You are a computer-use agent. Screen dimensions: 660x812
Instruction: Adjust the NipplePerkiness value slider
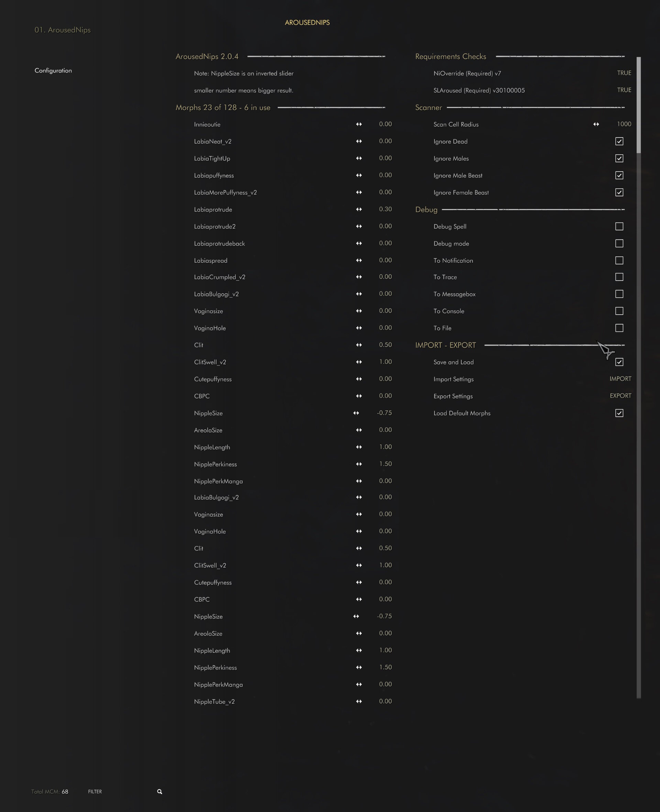point(359,464)
